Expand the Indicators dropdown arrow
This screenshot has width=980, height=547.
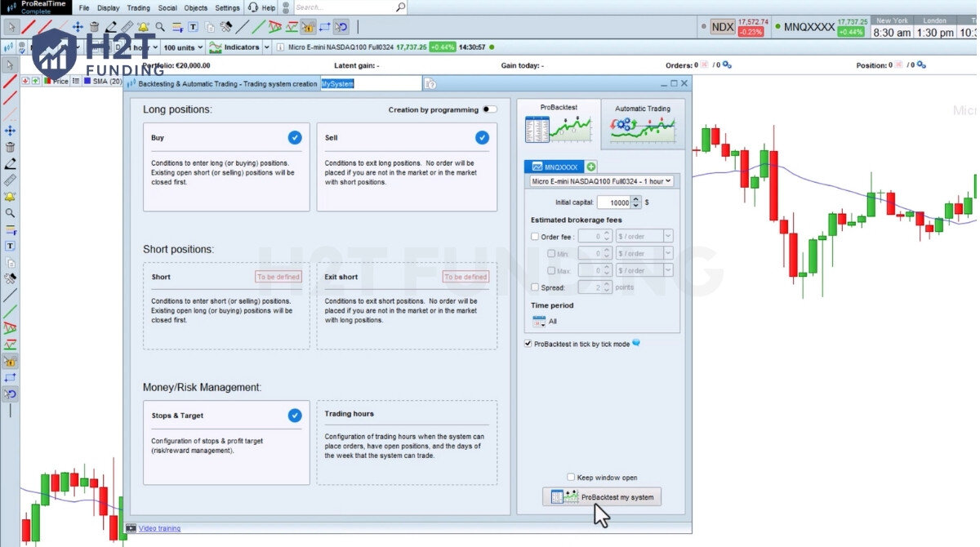(x=266, y=47)
